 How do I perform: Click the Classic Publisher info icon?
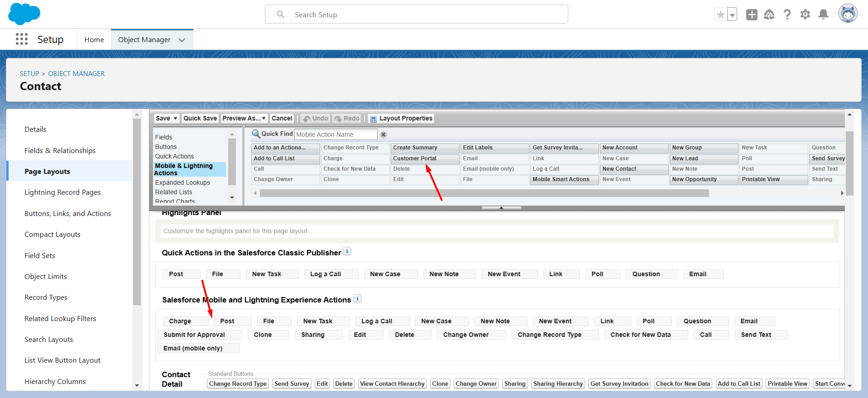click(347, 251)
